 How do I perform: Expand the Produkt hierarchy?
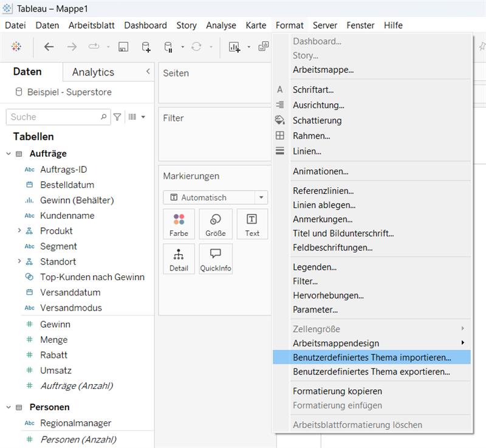[x=19, y=230]
